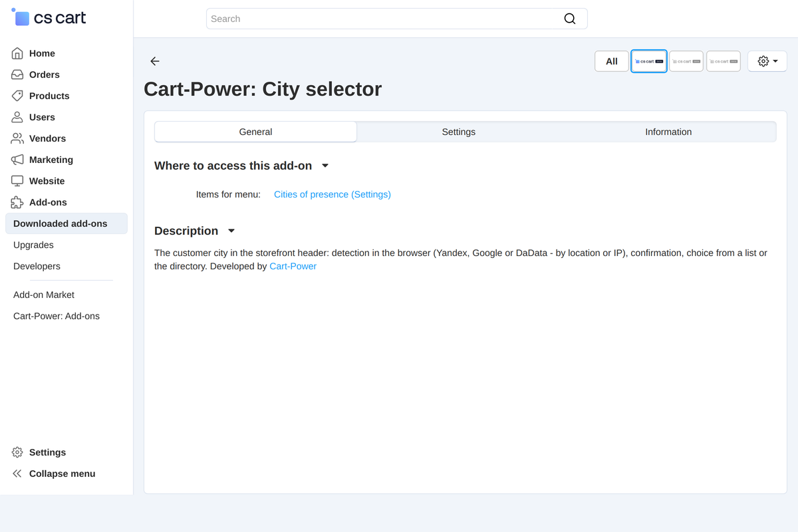798x532 pixels.
Task: Click the 'Vendors' sidebar label
Action: [x=47, y=138]
